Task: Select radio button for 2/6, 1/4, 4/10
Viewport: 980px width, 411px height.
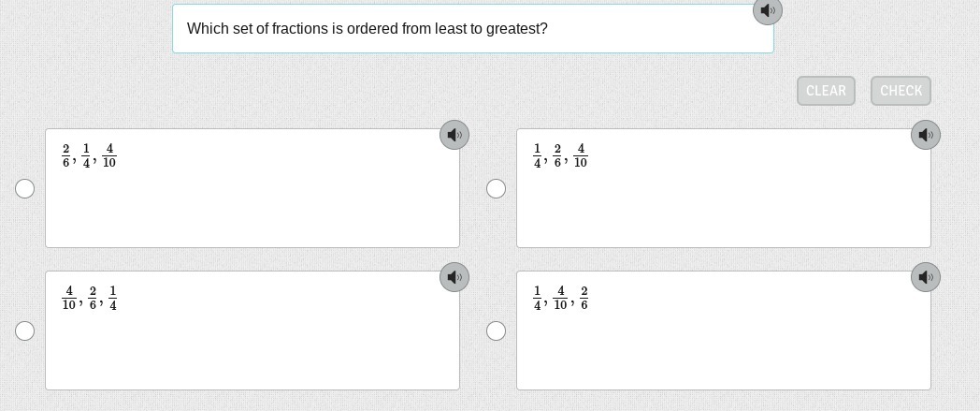Action: [x=25, y=188]
